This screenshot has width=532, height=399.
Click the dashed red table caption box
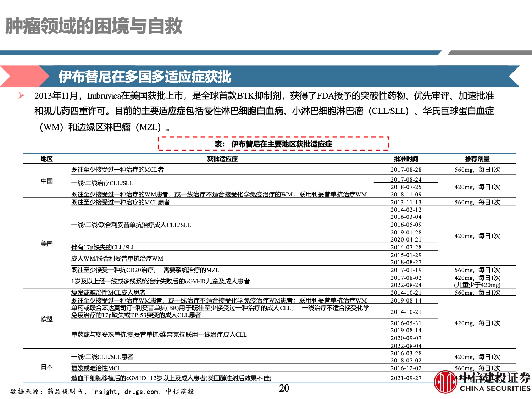click(273, 144)
